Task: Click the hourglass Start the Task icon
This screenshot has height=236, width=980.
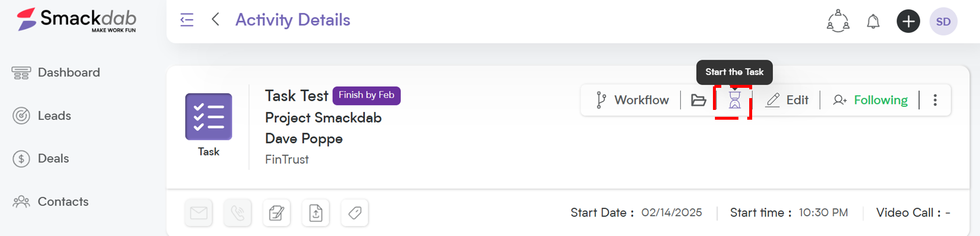Action: 734,100
